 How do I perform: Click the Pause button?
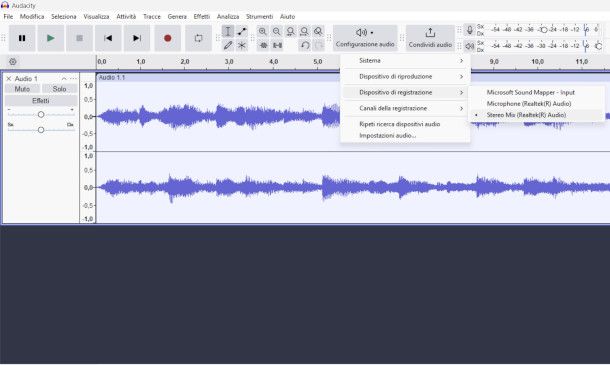22,38
